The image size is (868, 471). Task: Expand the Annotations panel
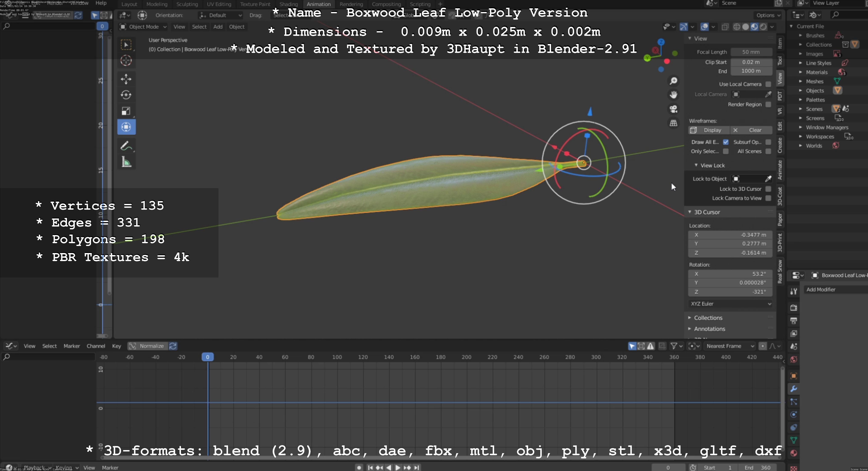click(709, 329)
